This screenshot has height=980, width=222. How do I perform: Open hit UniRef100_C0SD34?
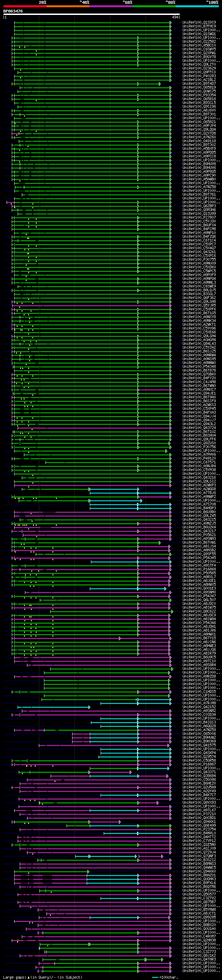point(199,714)
